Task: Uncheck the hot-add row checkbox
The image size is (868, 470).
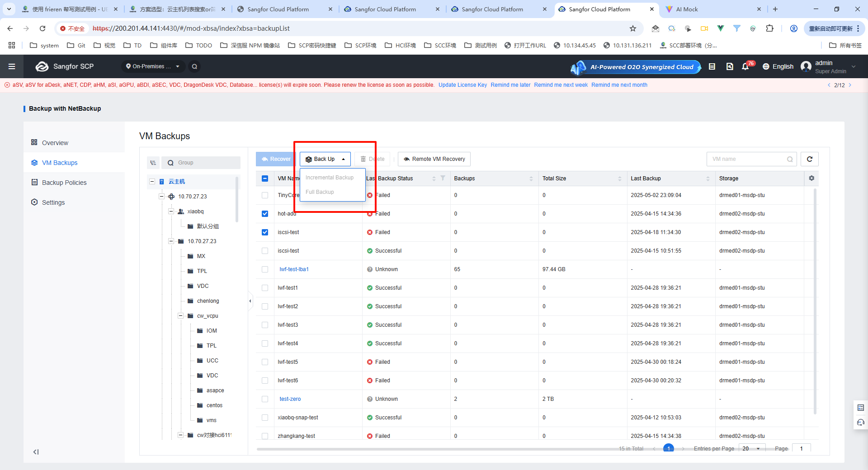Action: [x=265, y=214]
